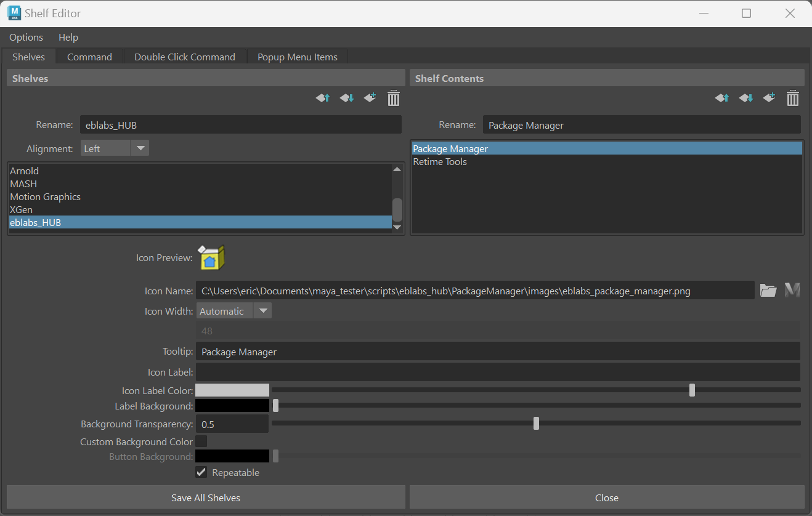Click the Maya app icon in the title bar

pos(14,13)
